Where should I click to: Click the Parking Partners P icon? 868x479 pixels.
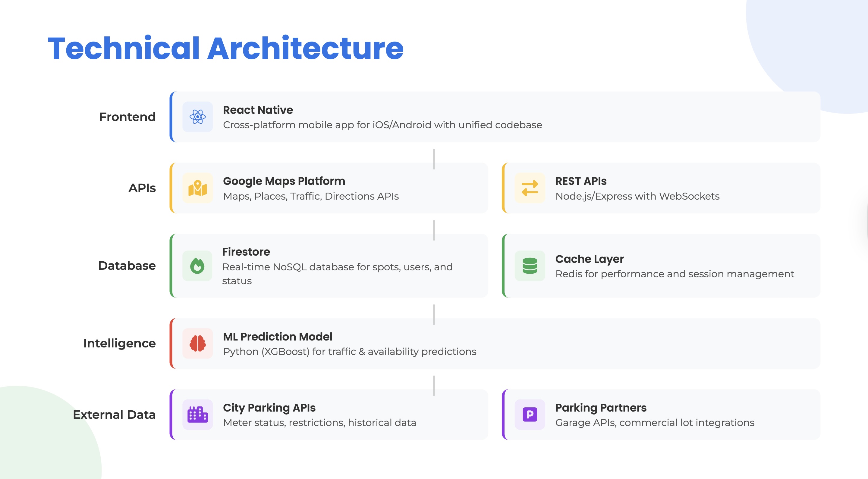530,414
